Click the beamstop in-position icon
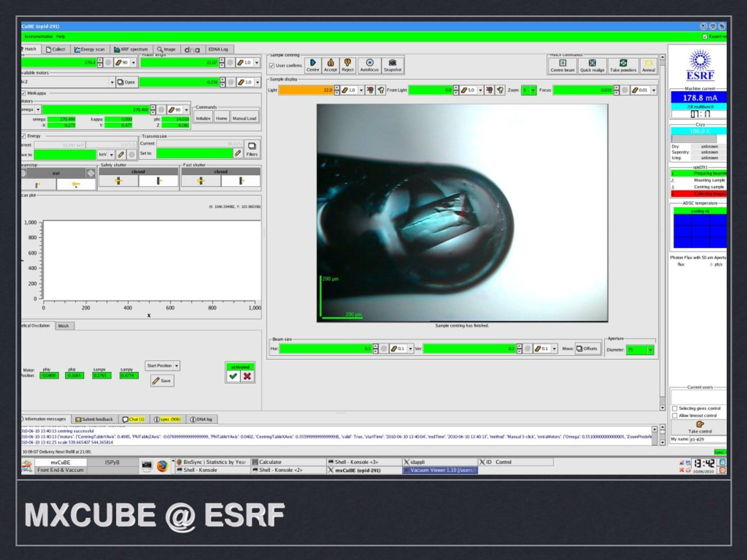 click(x=38, y=185)
